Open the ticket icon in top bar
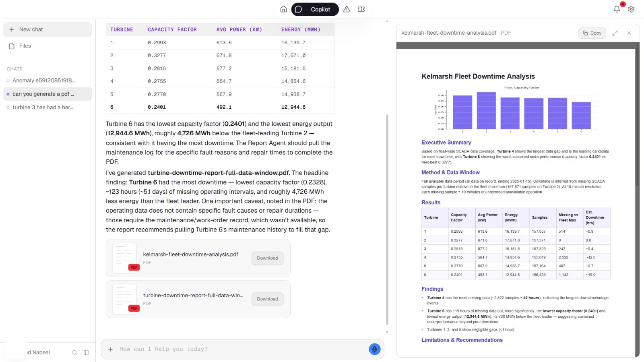644x362 pixels. (x=361, y=9)
